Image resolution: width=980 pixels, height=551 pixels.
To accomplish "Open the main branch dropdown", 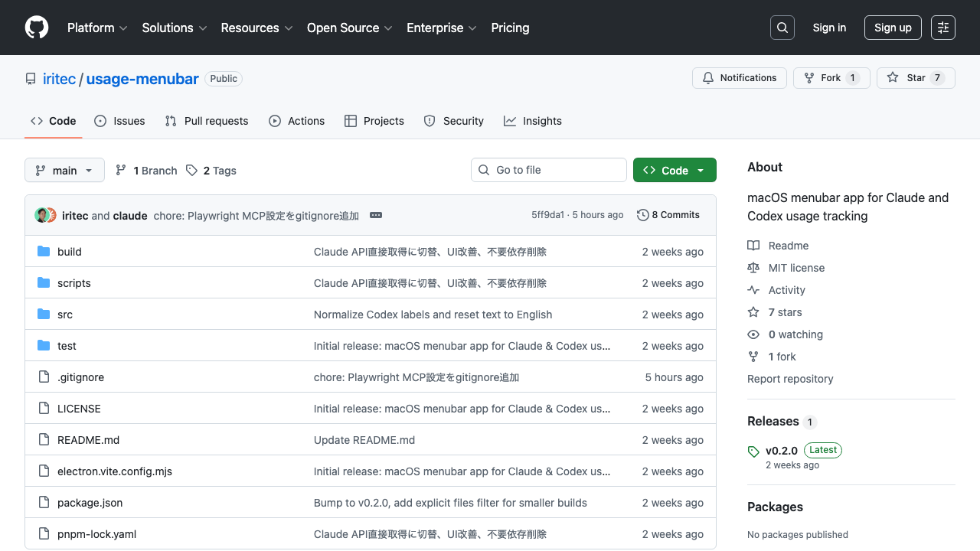I will (64, 170).
